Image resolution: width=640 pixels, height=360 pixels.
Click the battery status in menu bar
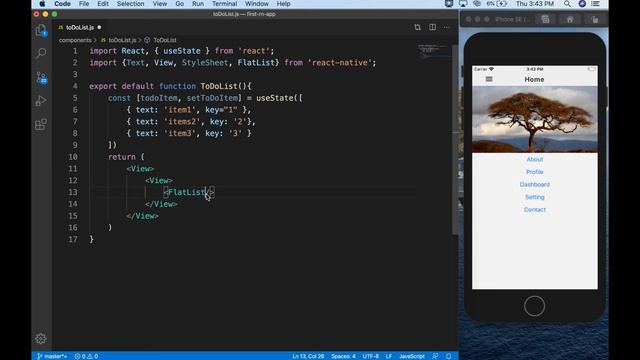coord(497,4)
